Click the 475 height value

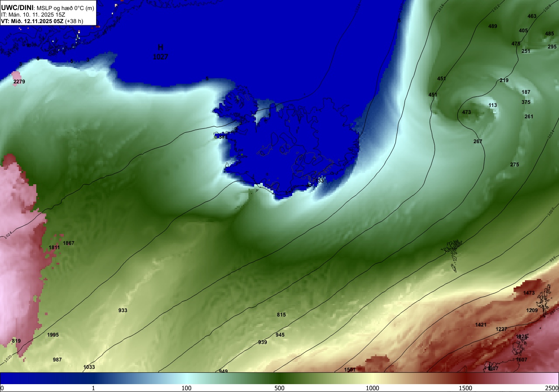[516, 44]
